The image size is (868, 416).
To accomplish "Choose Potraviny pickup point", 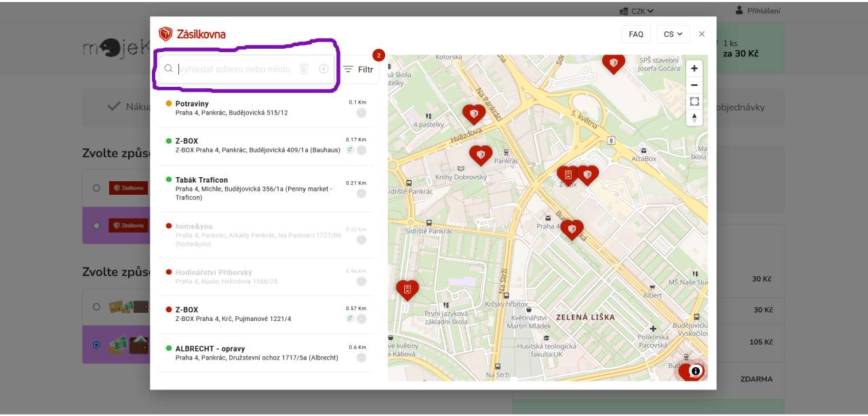I will 266,108.
